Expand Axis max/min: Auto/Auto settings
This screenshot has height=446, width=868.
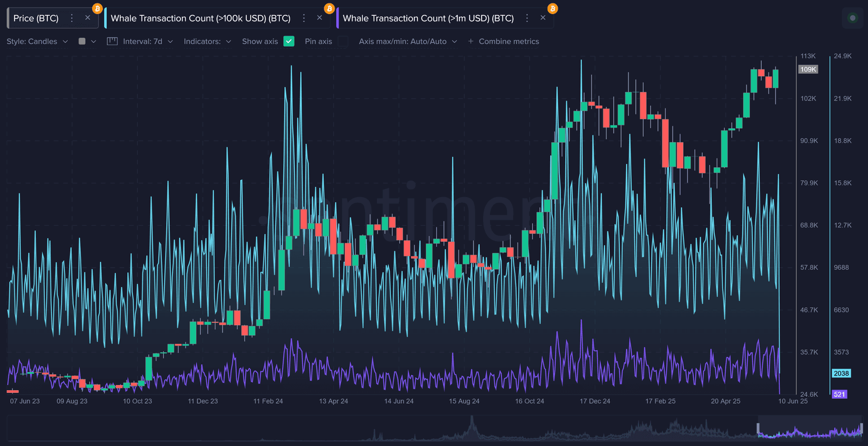[407, 41]
